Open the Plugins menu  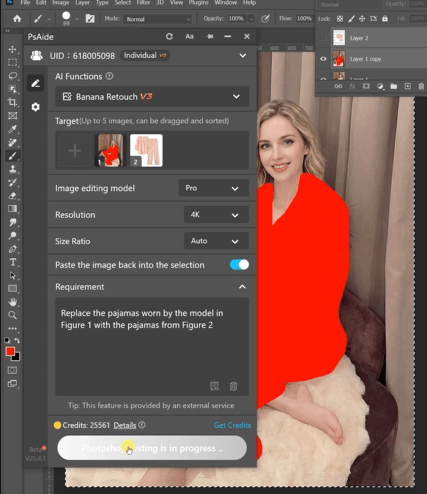click(199, 3)
